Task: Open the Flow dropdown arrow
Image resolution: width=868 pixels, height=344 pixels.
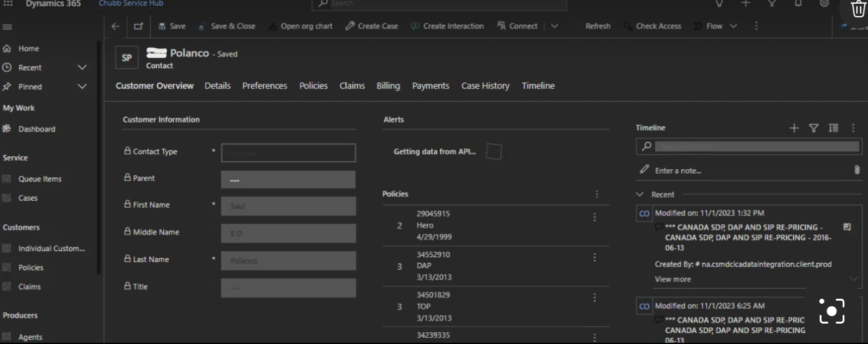Action: pos(733,26)
